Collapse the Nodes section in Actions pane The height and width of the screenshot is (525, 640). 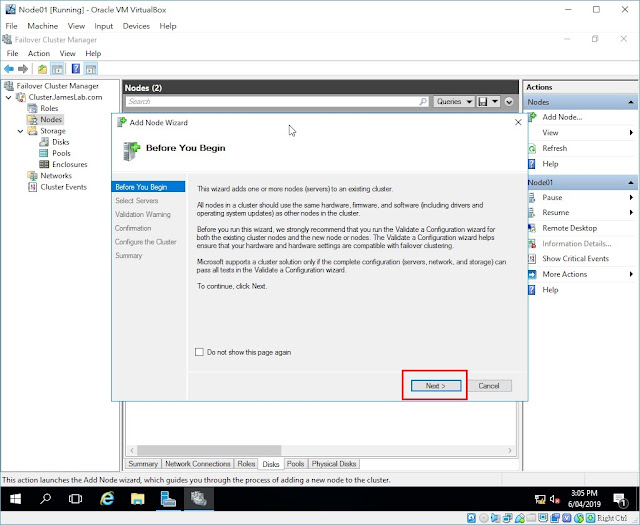tap(631, 102)
